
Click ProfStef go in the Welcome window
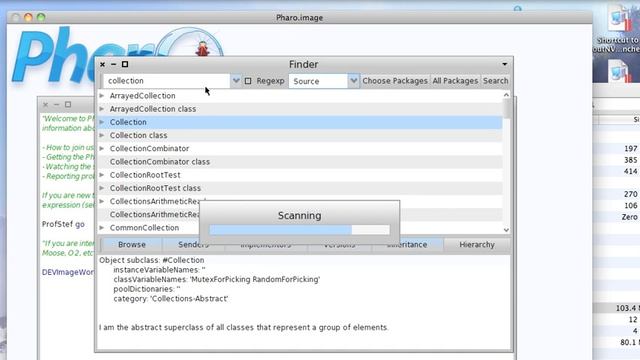(63, 224)
